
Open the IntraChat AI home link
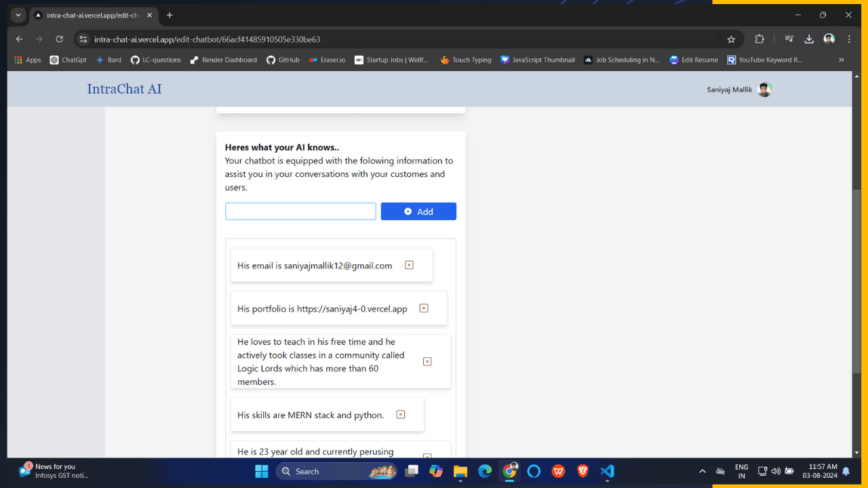coord(124,89)
